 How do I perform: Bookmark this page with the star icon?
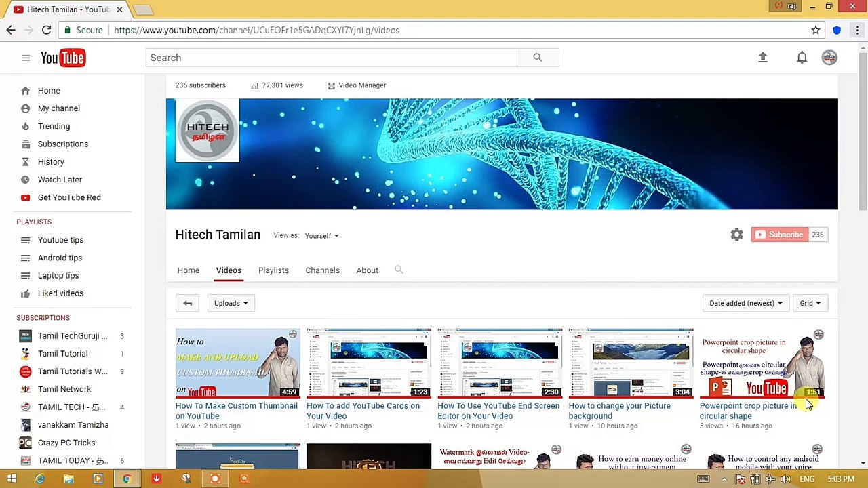(x=816, y=30)
